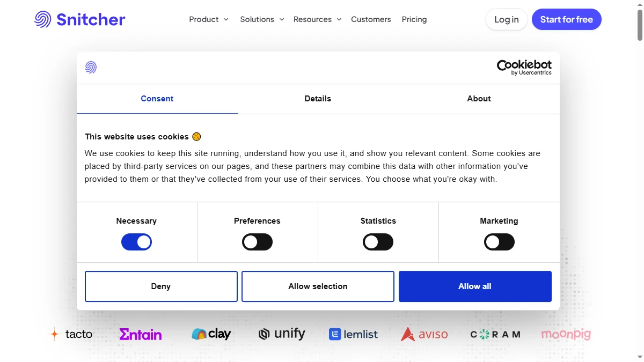The image size is (644, 362).
Task: Select the moonpig logo
Action: point(566,334)
